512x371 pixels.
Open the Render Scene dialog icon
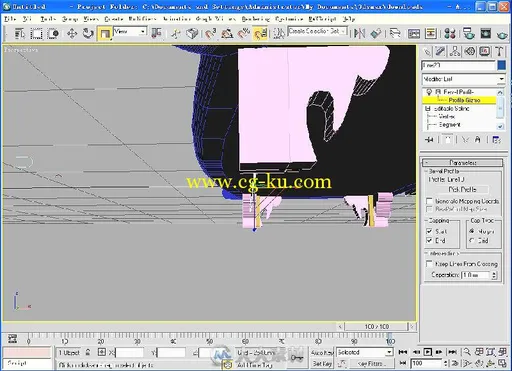469,34
